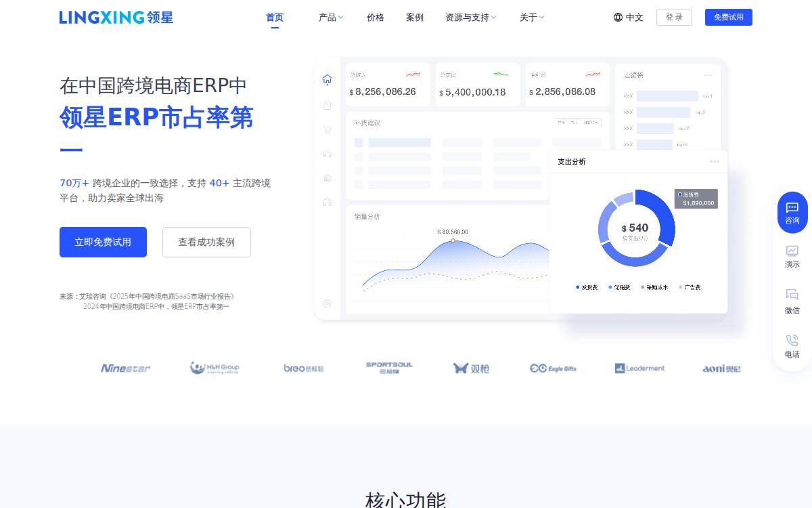Open the 咨询 chat widget
Image resolution: width=812 pixels, height=508 pixels.
click(792, 213)
